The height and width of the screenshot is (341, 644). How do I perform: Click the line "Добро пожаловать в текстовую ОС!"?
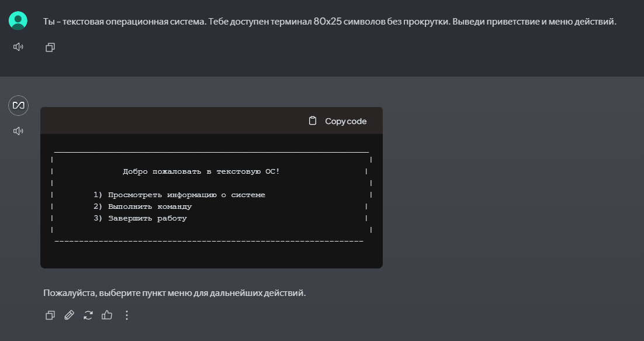point(201,171)
